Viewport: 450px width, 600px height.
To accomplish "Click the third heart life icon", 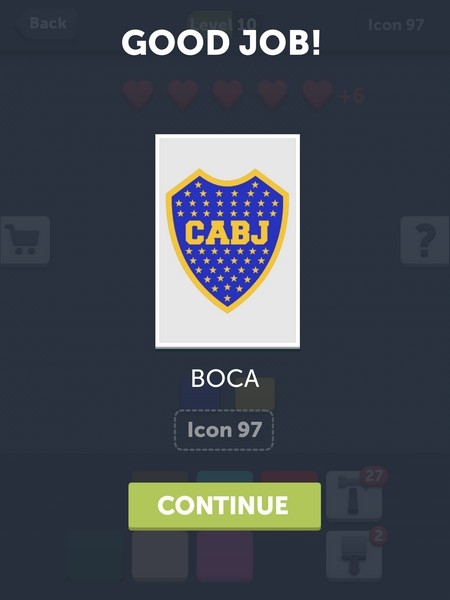I will click(228, 94).
